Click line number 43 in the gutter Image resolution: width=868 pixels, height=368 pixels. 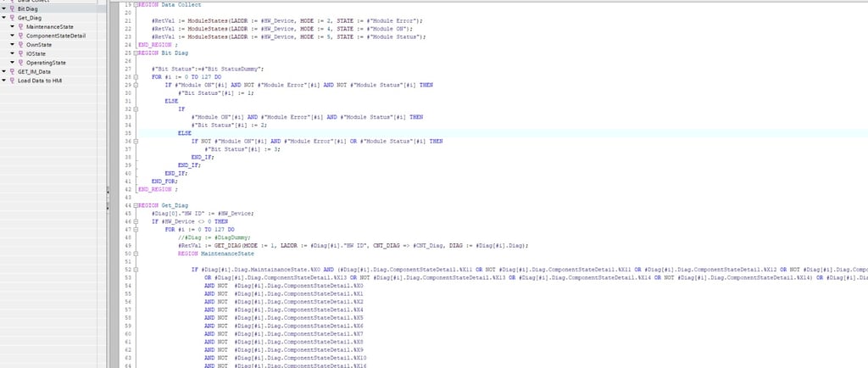(128, 197)
